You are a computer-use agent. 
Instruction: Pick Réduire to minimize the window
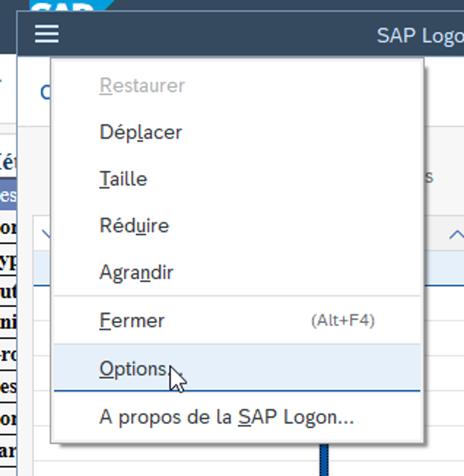coord(237,226)
